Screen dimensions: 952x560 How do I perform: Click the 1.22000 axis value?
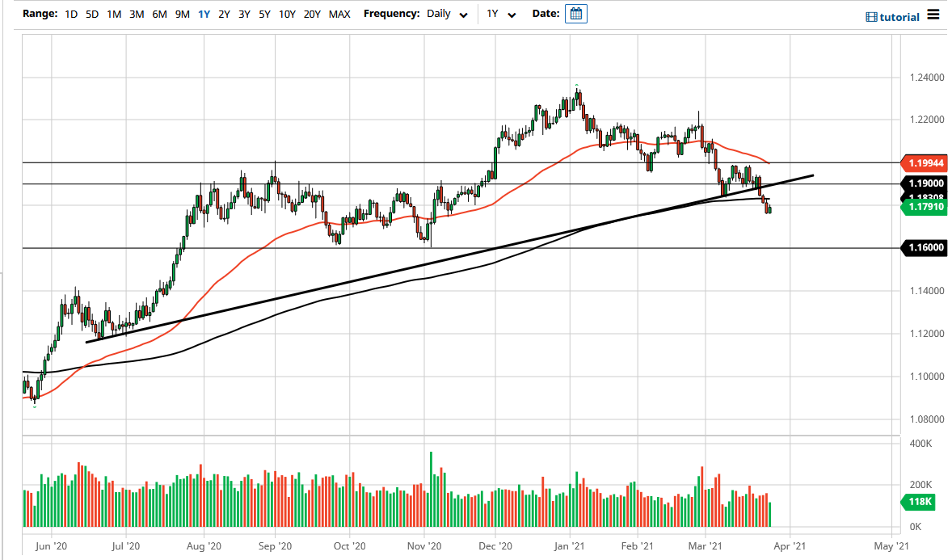coord(926,120)
